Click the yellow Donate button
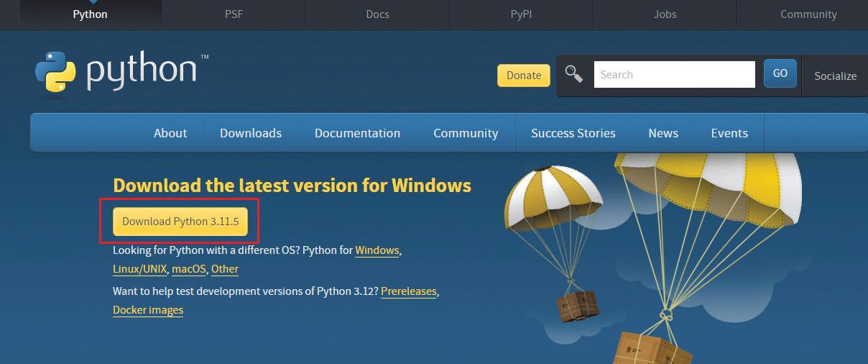Screen dimensions: 868x364 (x=524, y=76)
